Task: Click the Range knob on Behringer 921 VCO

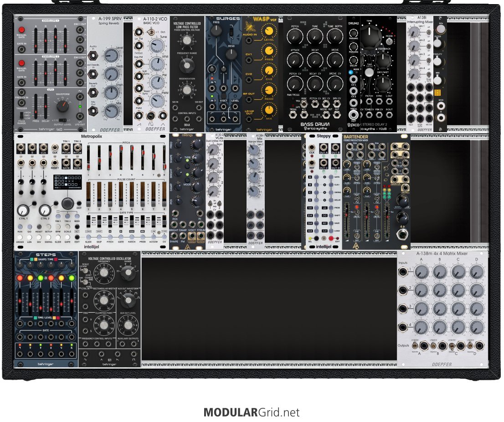Action: pos(128,273)
